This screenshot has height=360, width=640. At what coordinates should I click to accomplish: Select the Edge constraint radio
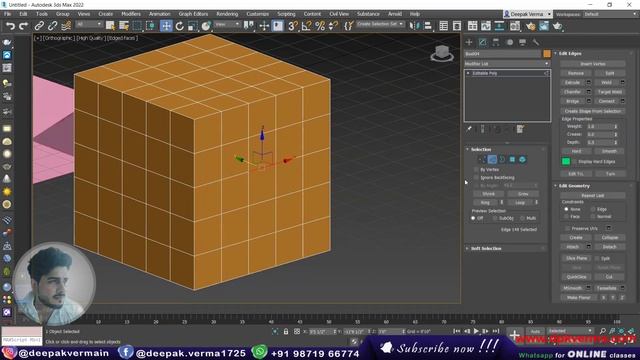pos(593,209)
